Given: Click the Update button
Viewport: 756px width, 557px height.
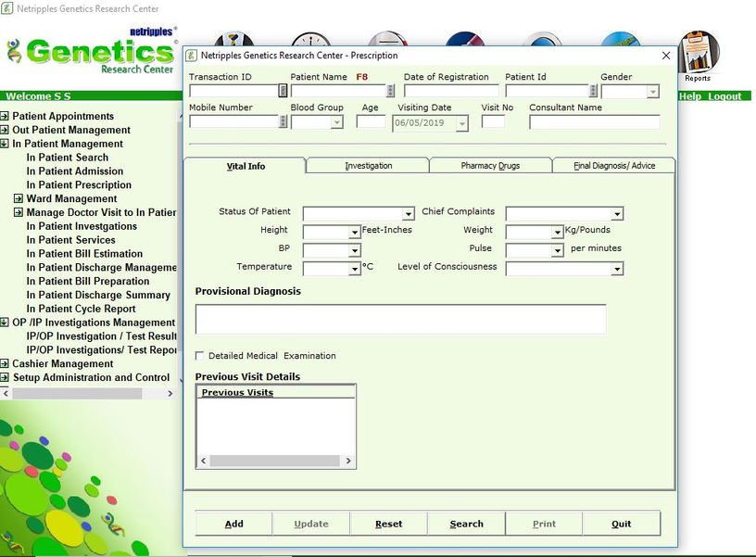Looking at the screenshot, I should pos(311,524).
